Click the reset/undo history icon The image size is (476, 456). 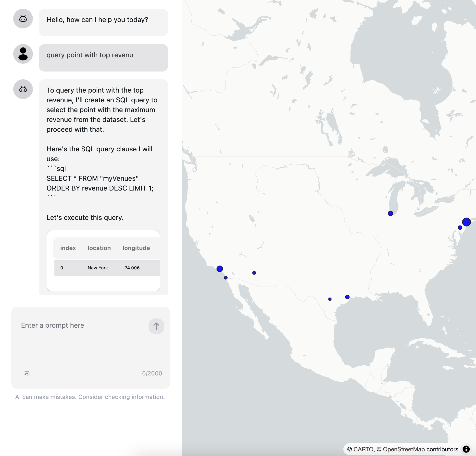pos(27,373)
